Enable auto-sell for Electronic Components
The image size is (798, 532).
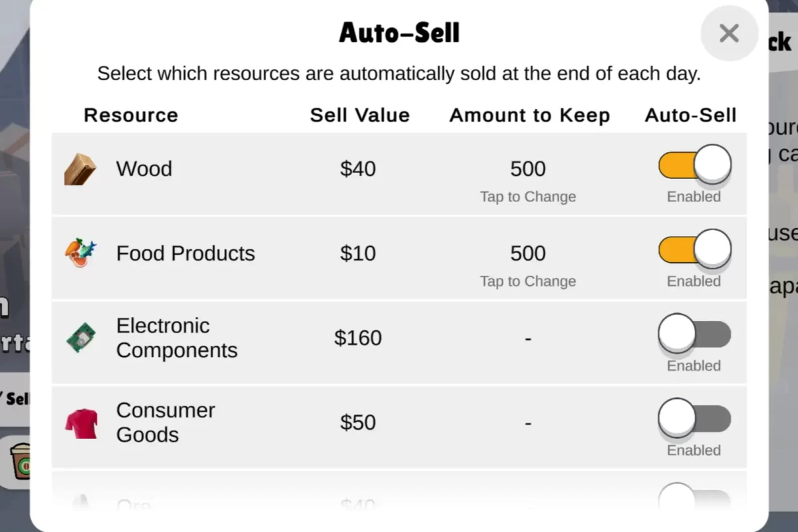(x=694, y=334)
